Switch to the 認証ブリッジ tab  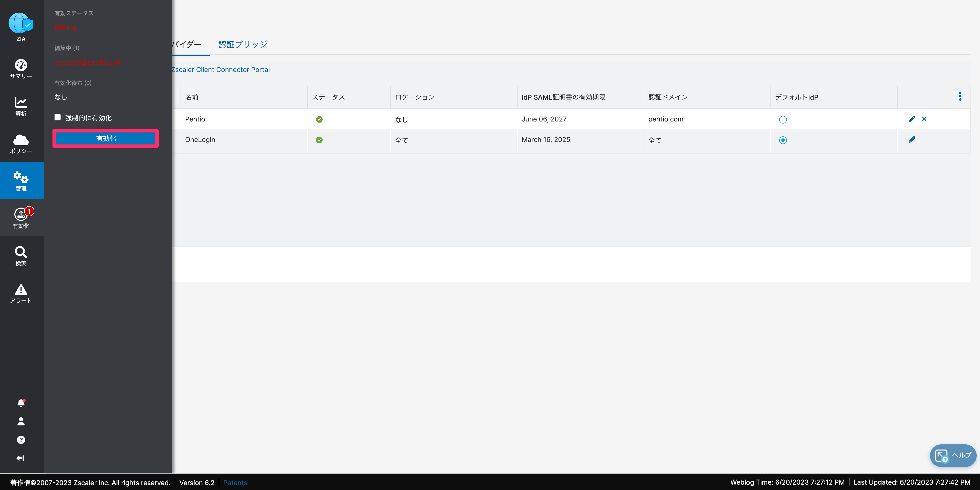tap(243, 45)
